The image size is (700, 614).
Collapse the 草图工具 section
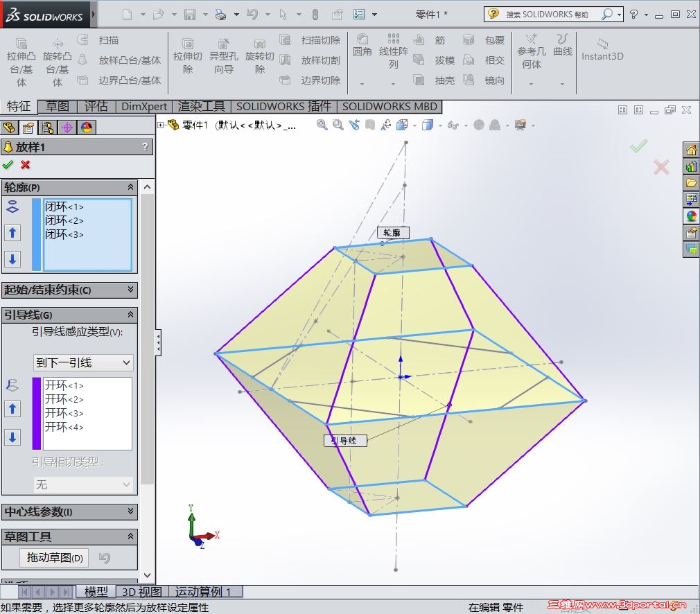(130, 536)
